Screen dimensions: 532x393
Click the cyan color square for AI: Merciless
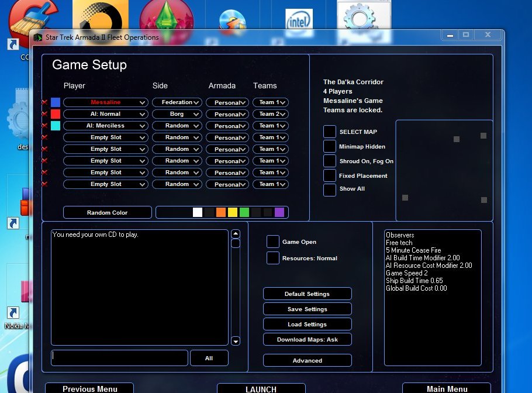tap(56, 126)
